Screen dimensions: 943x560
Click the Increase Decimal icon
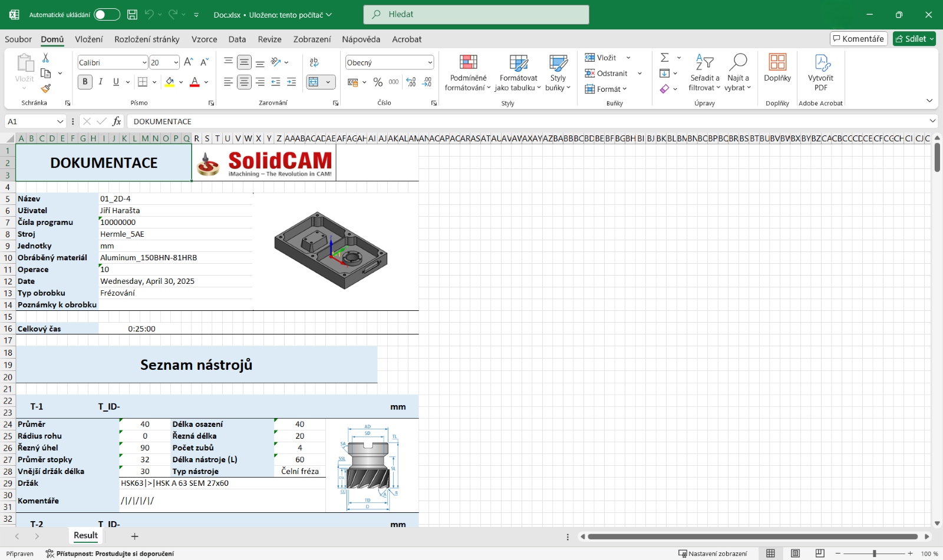click(x=411, y=82)
